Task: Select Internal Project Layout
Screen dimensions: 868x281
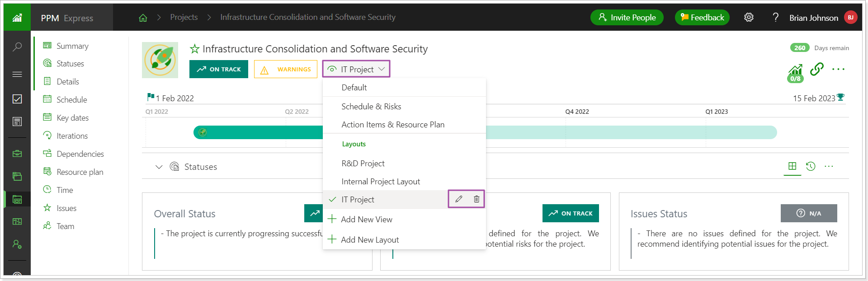Action: coord(404,182)
